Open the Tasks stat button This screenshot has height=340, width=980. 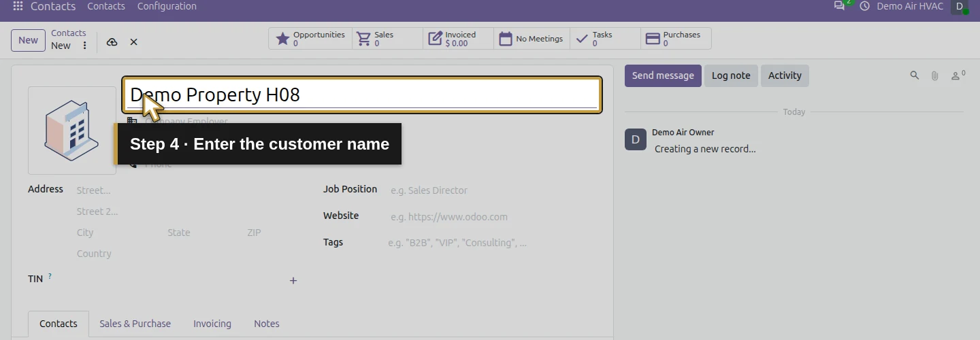606,39
